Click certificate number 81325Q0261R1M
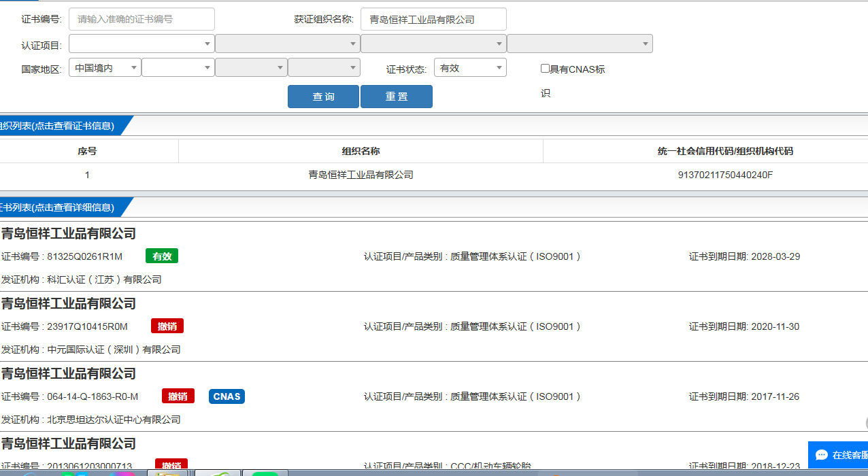The image size is (868, 476). pos(84,256)
